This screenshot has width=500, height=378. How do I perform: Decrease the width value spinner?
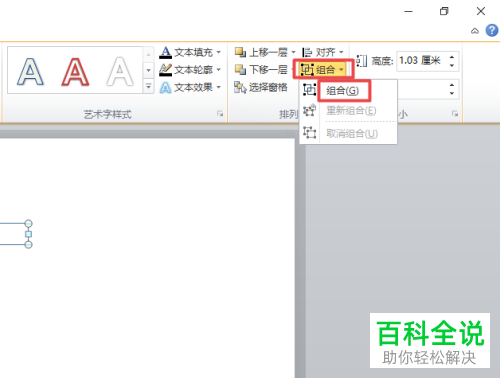[452, 94]
